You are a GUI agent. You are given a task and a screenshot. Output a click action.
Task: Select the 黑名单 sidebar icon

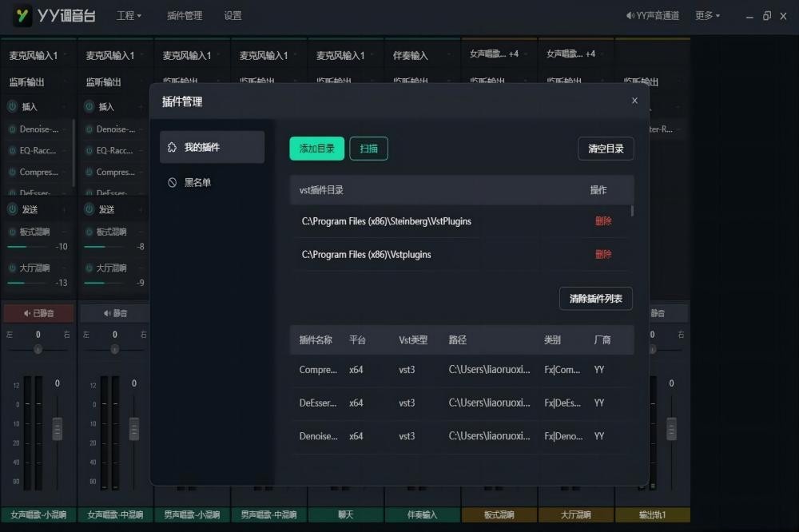click(172, 182)
